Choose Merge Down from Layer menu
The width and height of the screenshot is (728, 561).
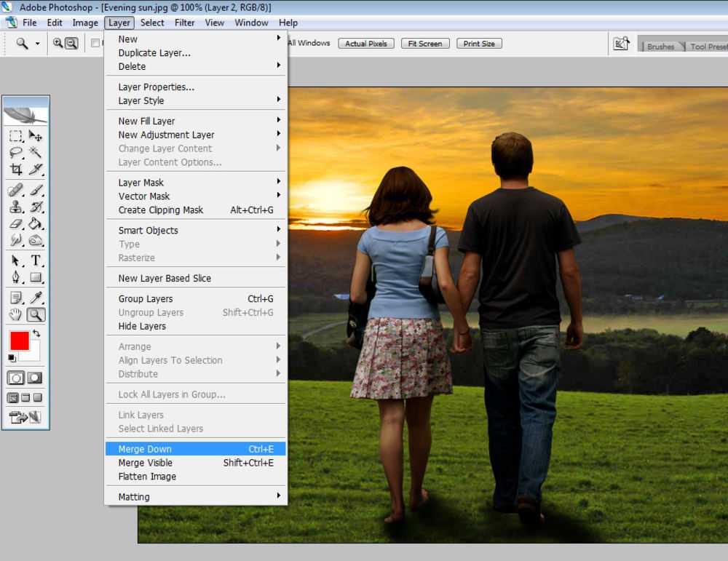(195, 449)
